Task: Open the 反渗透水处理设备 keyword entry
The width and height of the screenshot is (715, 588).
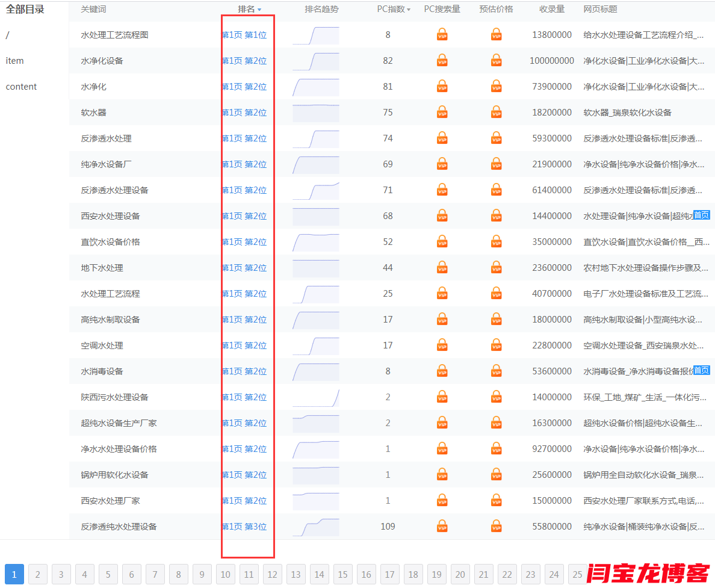Action: [114, 190]
